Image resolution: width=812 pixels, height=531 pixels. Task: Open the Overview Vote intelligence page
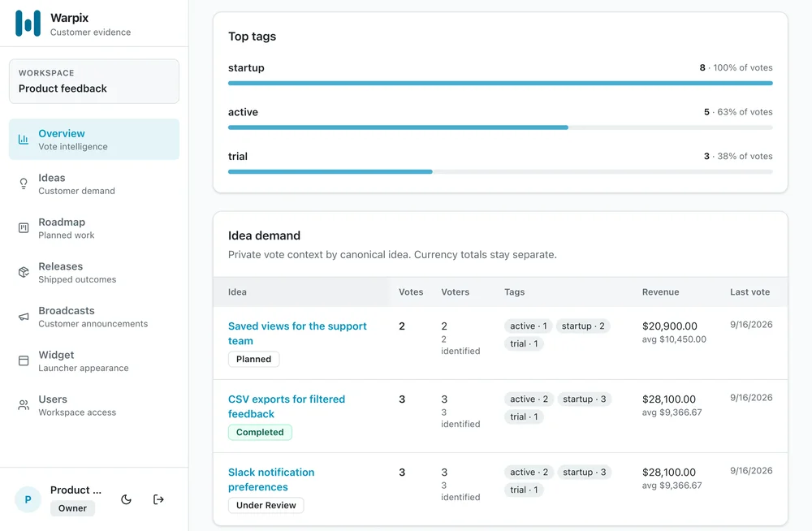pos(94,140)
